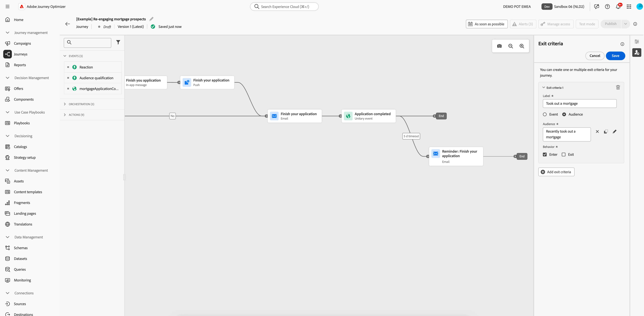Image resolution: width=644 pixels, height=316 pixels.
Task: Go back using the left arrow
Action: pos(67,24)
